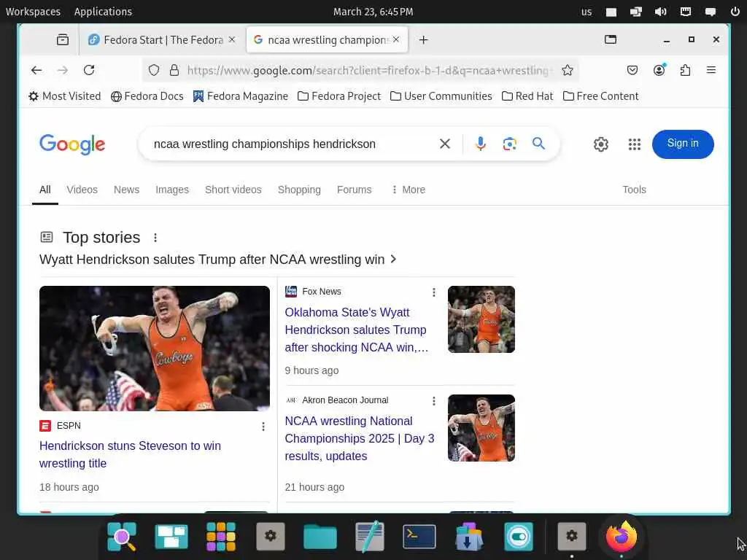The height and width of the screenshot is (560, 747).
Task: Switch to the Forums results tab
Action: pos(354,190)
